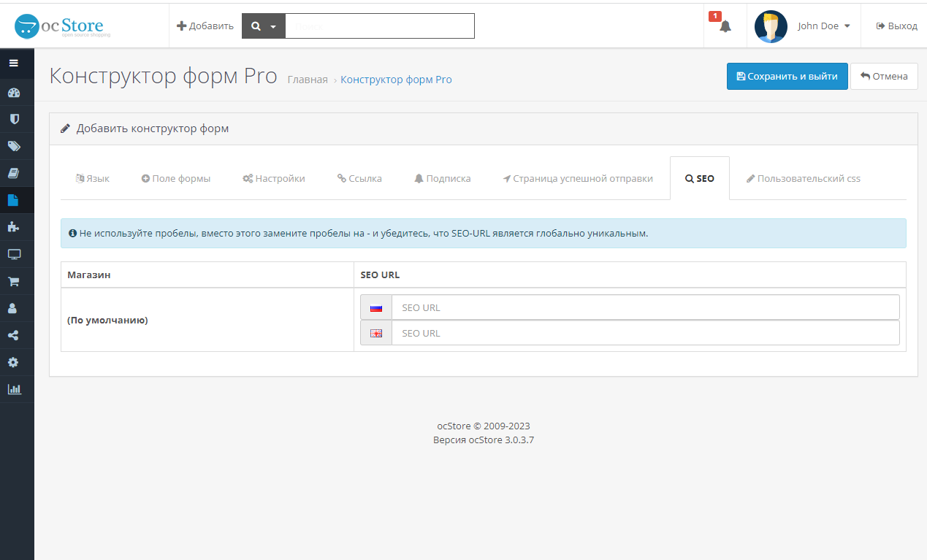Open the shopping cart sales icon

pos(14,281)
